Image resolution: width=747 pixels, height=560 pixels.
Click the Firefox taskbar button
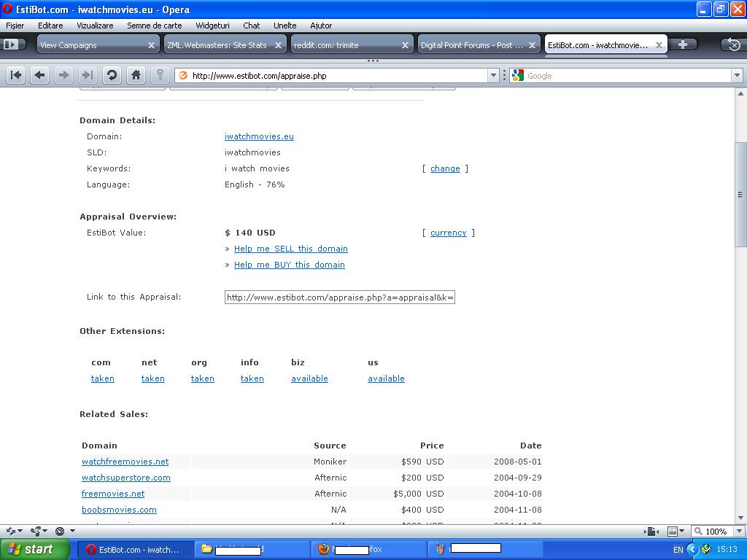click(x=369, y=549)
